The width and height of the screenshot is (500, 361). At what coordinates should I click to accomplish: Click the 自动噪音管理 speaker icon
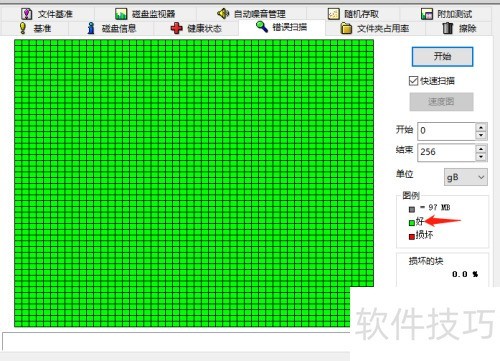pyautogui.click(x=223, y=13)
